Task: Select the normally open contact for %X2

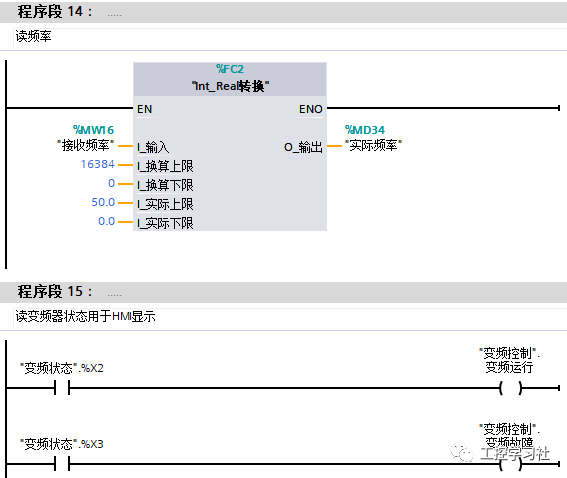Action: point(62,388)
